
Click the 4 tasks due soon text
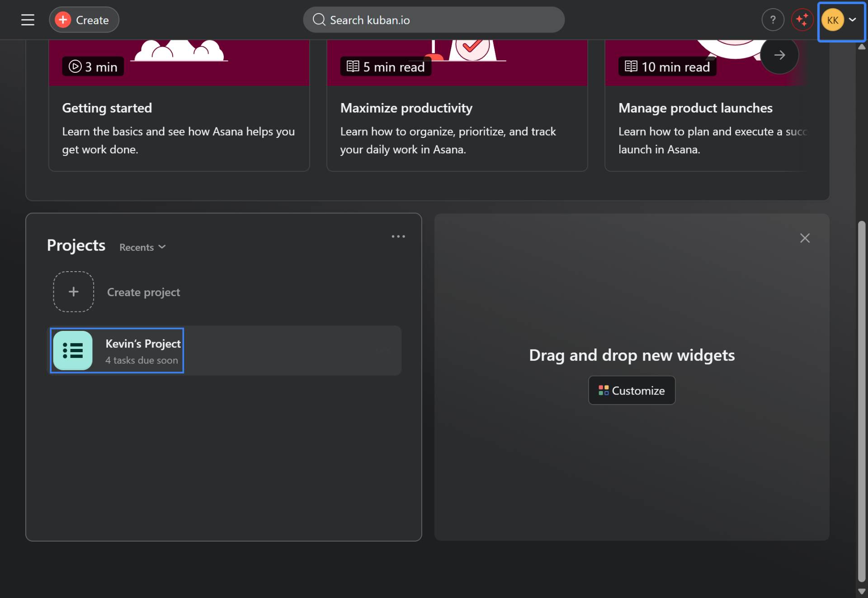click(142, 360)
